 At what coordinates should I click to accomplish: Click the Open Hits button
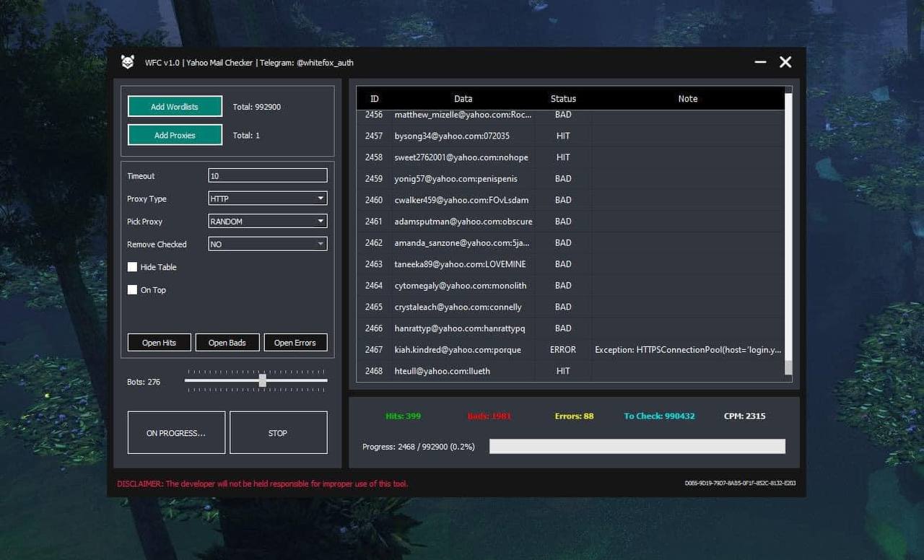click(x=160, y=343)
